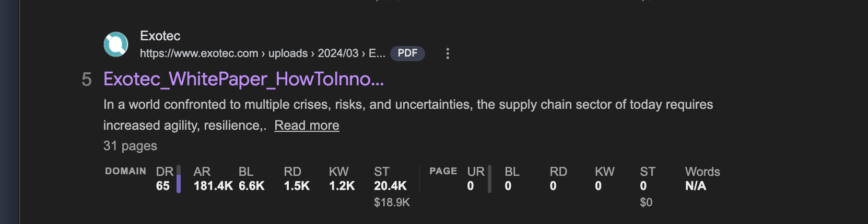This screenshot has width=868, height=224.
Task: Click the PDF badge label
Action: click(407, 53)
